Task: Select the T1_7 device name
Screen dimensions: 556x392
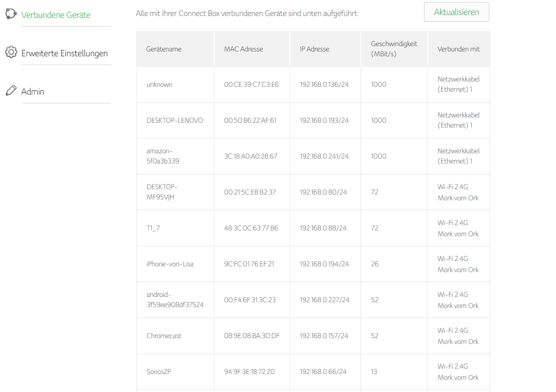Action: pos(153,228)
